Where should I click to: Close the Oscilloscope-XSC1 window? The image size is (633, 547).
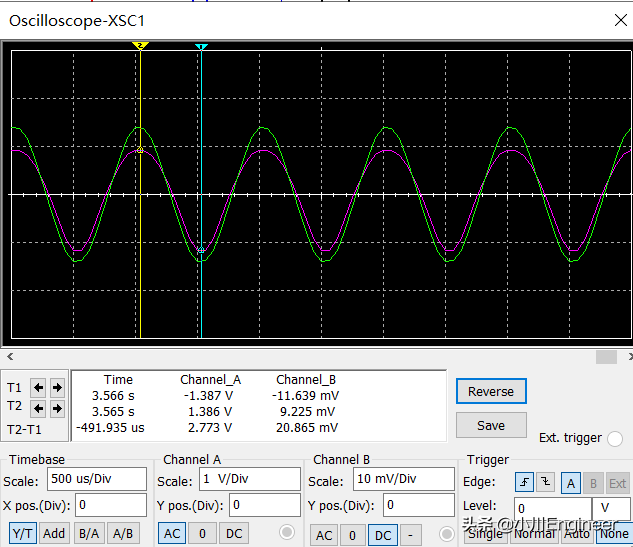pos(619,19)
